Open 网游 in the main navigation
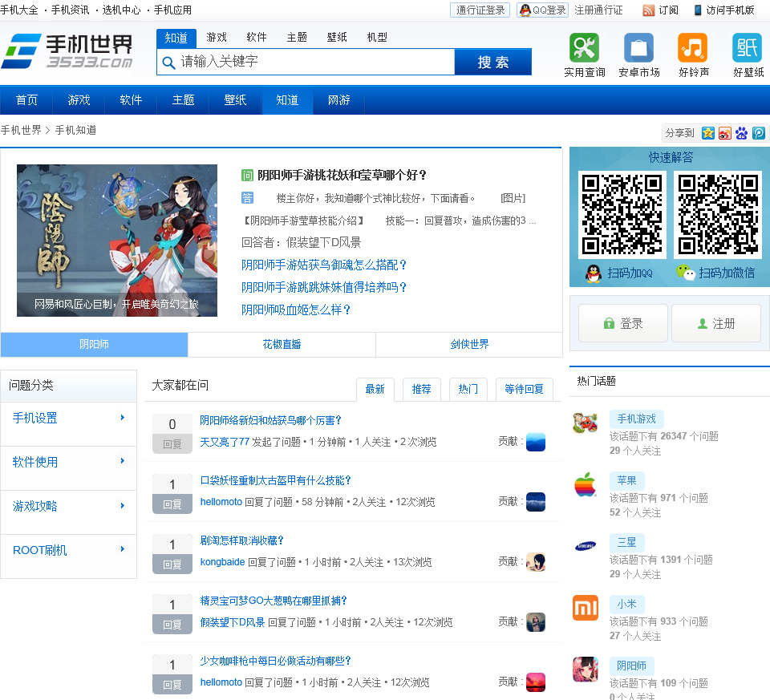 [338, 100]
